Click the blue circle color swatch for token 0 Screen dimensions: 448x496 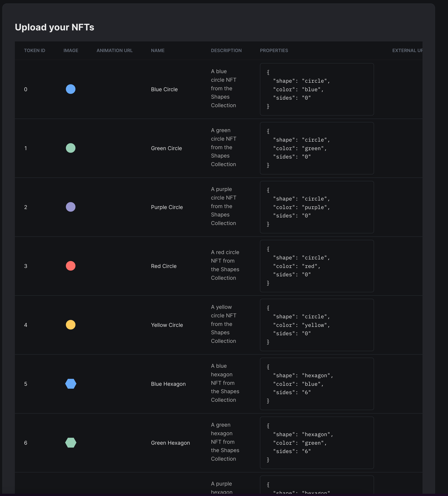[71, 89]
